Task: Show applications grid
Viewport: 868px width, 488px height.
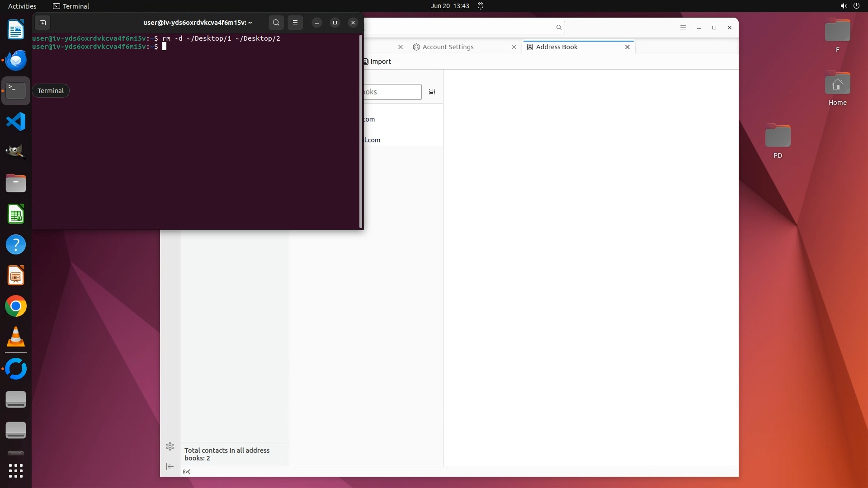Action: coord(16,471)
